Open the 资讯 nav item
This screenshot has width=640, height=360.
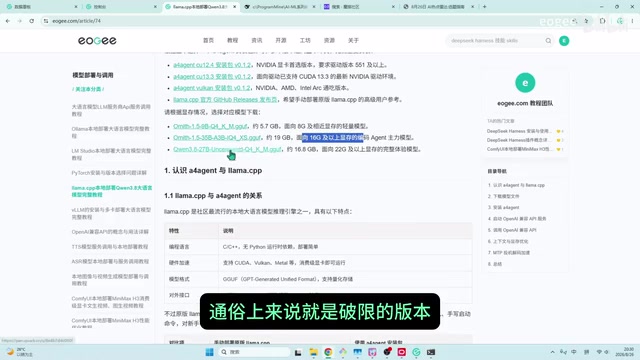tap(257, 40)
